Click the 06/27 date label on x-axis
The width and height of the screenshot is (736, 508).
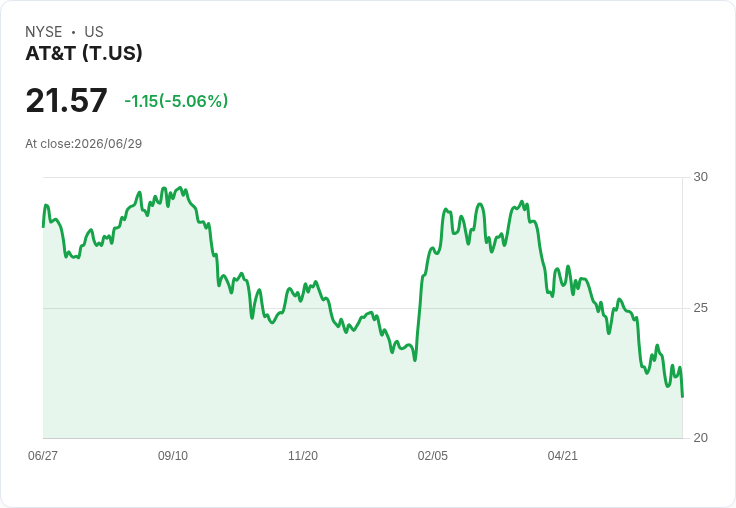point(43,455)
